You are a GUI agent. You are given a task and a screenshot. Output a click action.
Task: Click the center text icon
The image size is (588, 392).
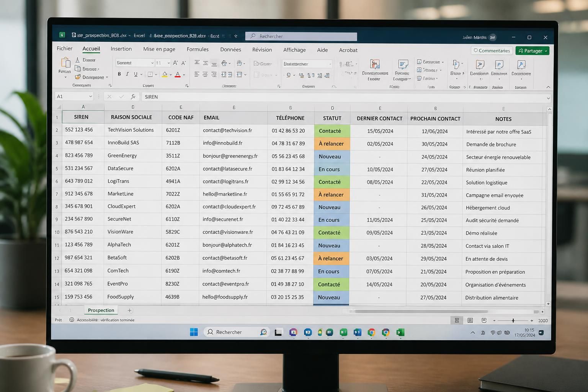[205, 74]
